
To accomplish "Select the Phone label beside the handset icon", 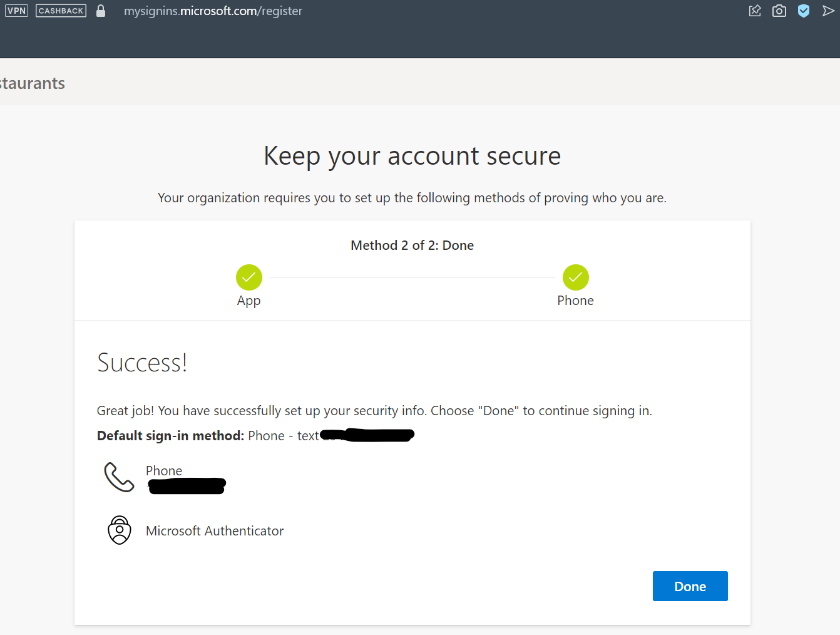I will [164, 470].
